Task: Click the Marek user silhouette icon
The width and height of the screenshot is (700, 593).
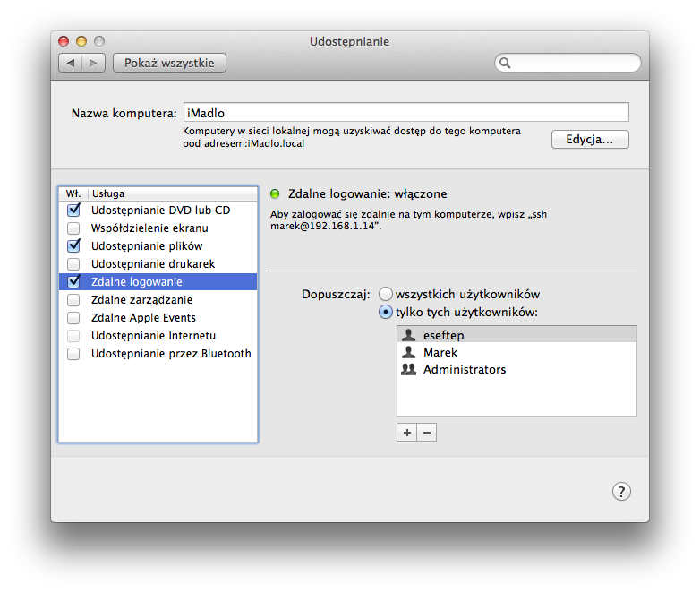Action: pos(408,352)
